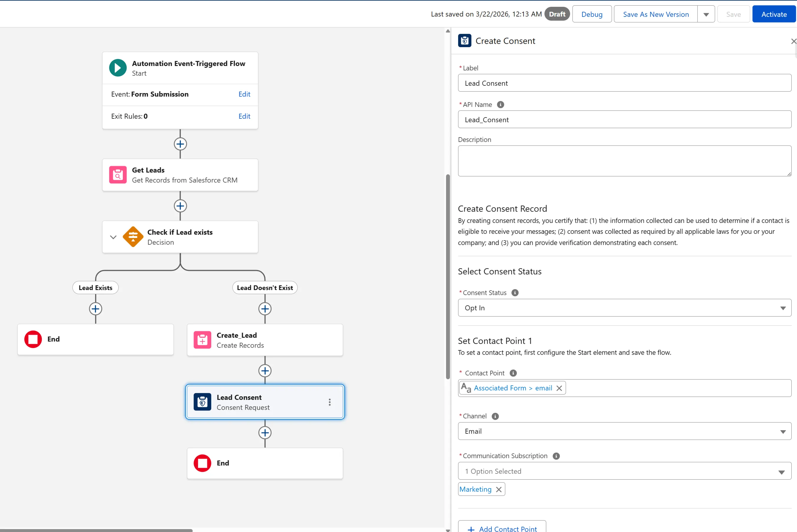This screenshot has width=797, height=532.
Task: Click the disabled Save button
Action: [x=733, y=14]
